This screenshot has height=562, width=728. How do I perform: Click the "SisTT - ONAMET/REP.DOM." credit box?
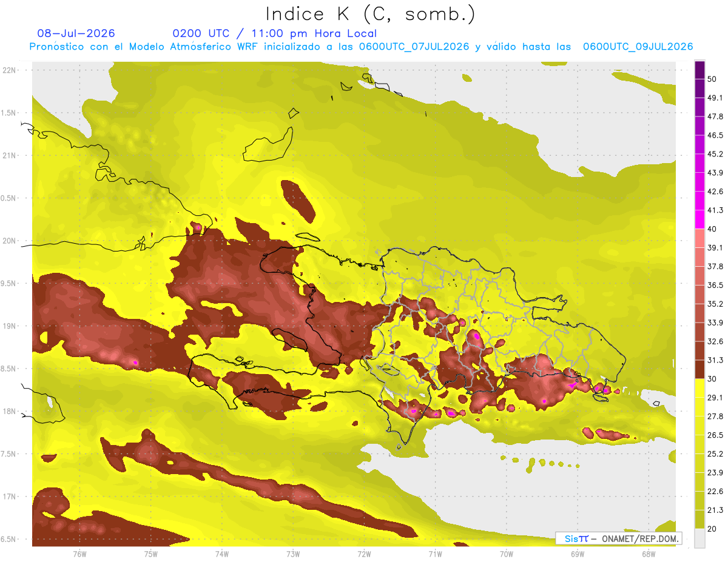point(618,538)
